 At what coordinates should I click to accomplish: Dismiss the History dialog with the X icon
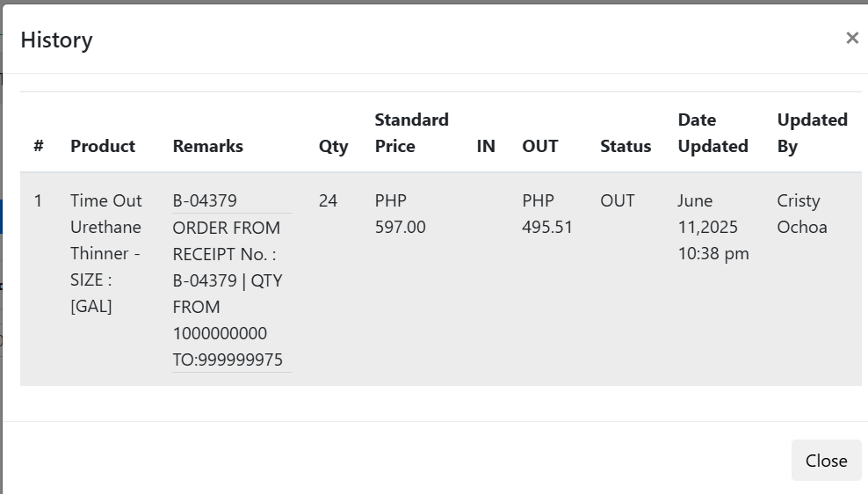851,38
